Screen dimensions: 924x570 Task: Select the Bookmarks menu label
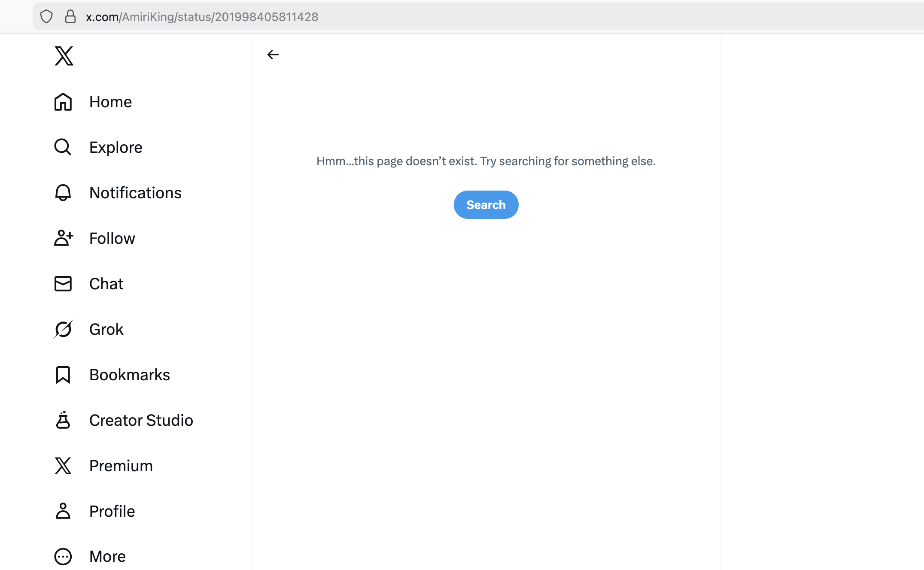[x=129, y=375]
